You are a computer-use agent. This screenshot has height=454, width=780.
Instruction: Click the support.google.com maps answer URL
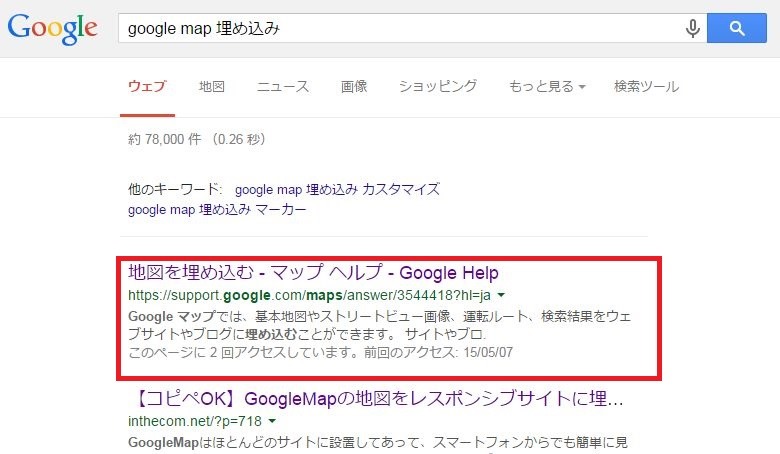309,295
